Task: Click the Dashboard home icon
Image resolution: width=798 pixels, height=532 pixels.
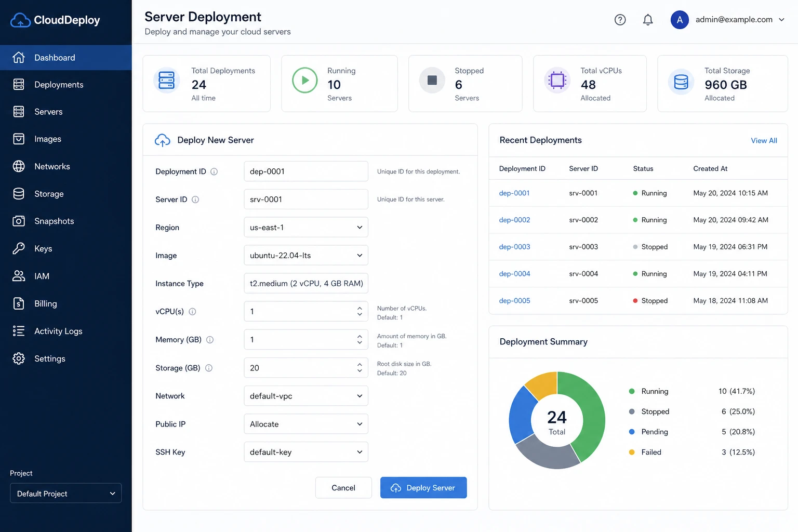Action: pos(19,57)
